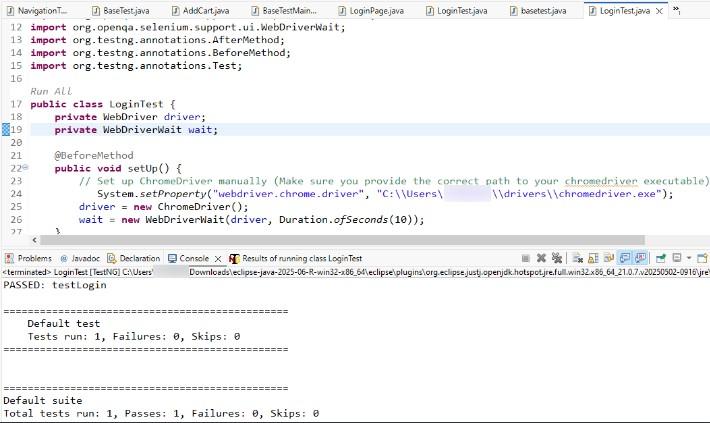Click the Open Console icon
This screenshot has height=423, width=710.
click(x=703, y=258)
